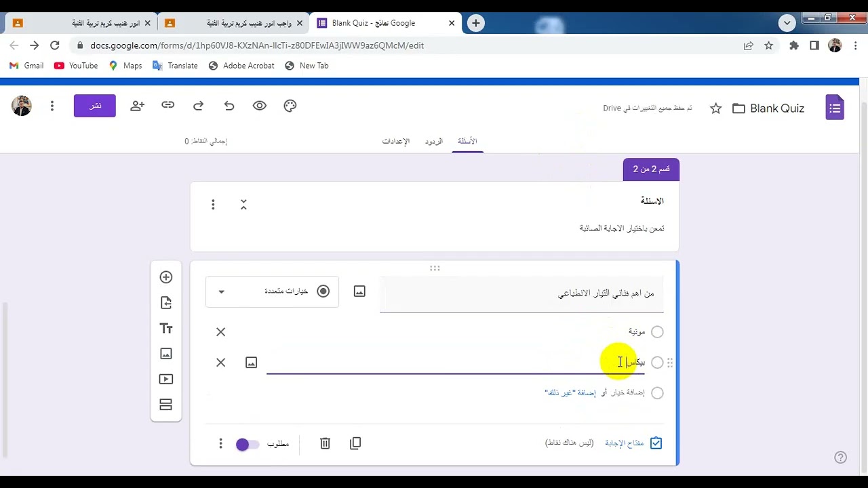Add title and description with Tt icon
The image size is (868, 488).
coord(166,329)
